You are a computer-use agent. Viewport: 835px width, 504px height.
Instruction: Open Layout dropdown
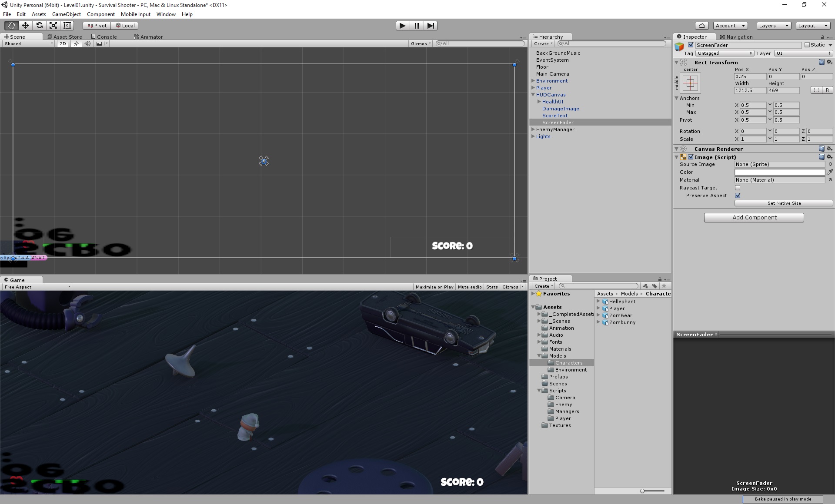tap(813, 26)
